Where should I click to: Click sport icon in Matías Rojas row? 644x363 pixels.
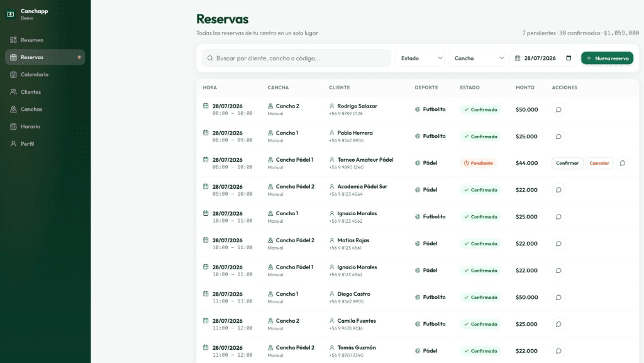tap(418, 243)
